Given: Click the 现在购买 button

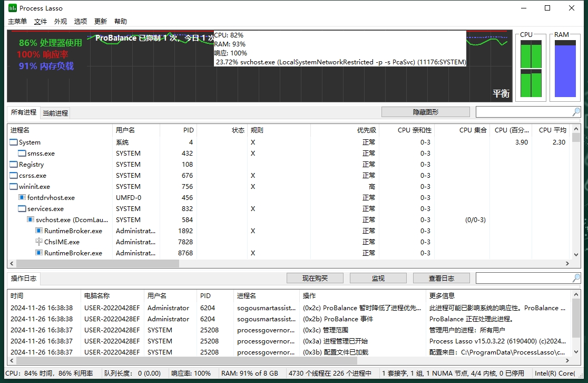Looking at the screenshot, I should 315,278.
